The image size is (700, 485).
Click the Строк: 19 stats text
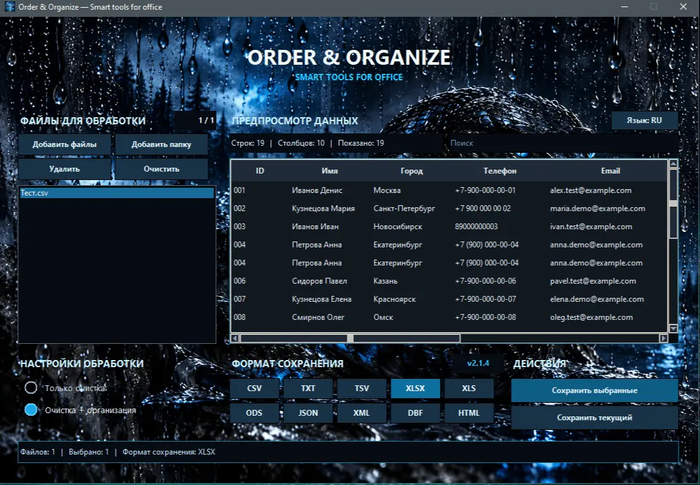(x=248, y=143)
